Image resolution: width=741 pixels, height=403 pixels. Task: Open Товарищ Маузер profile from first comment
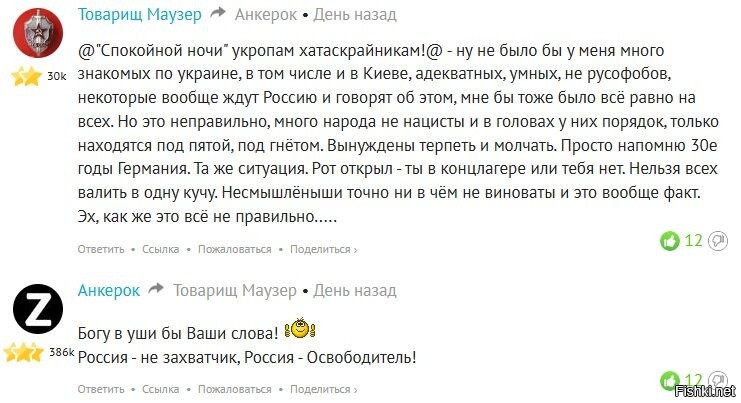(x=140, y=15)
